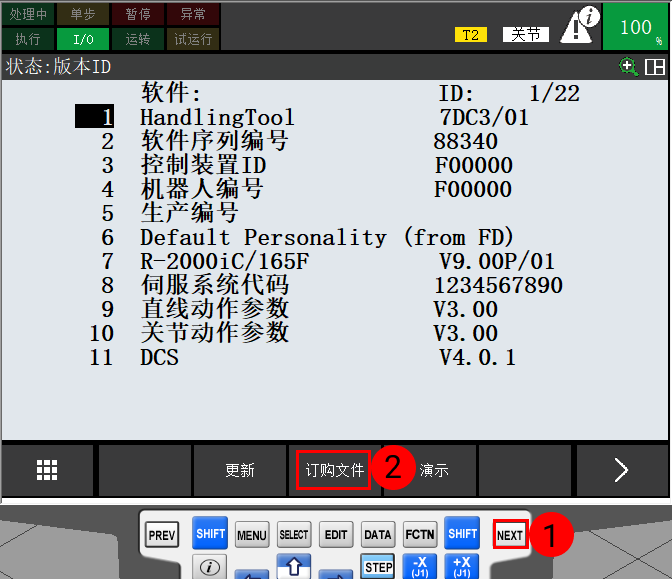Click the 更新 softkey
Viewport: 672px width, 579px height.
(x=240, y=470)
